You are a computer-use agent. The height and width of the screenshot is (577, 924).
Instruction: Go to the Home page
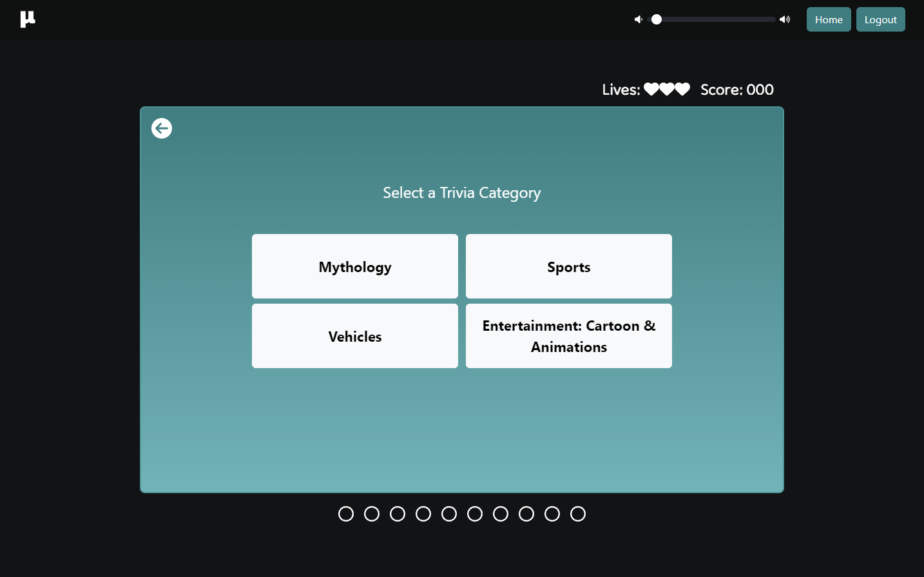pyautogui.click(x=829, y=19)
